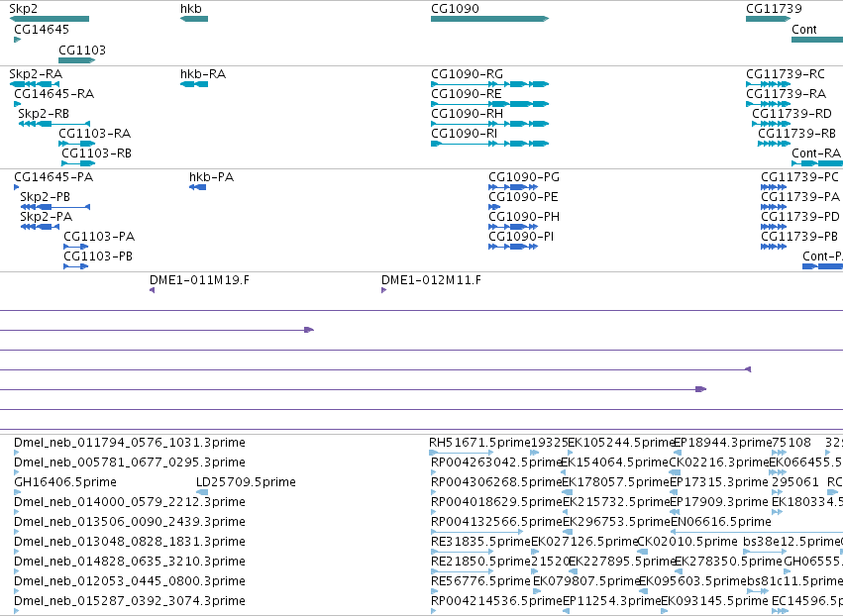The height and width of the screenshot is (616, 843).
Task: Open transcript CG1103-RA
Action: pos(95,134)
